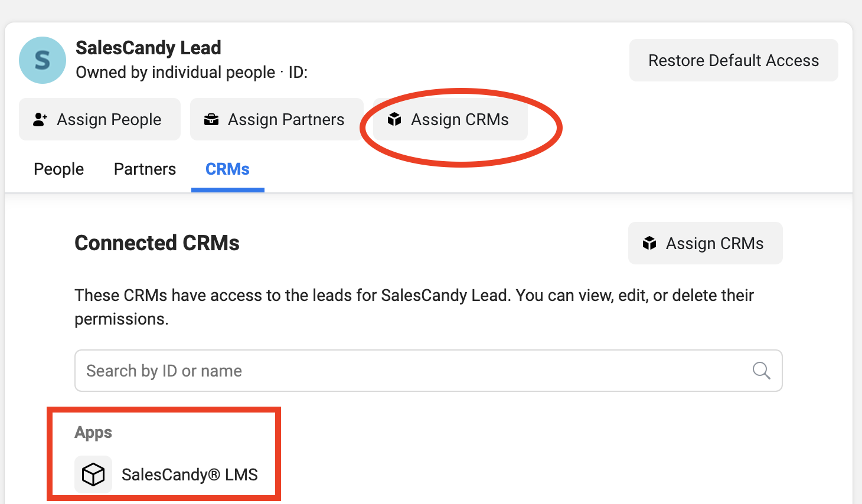The width and height of the screenshot is (862, 504).
Task: Click the person-plus icon on Assign People
Action: [40, 120]
